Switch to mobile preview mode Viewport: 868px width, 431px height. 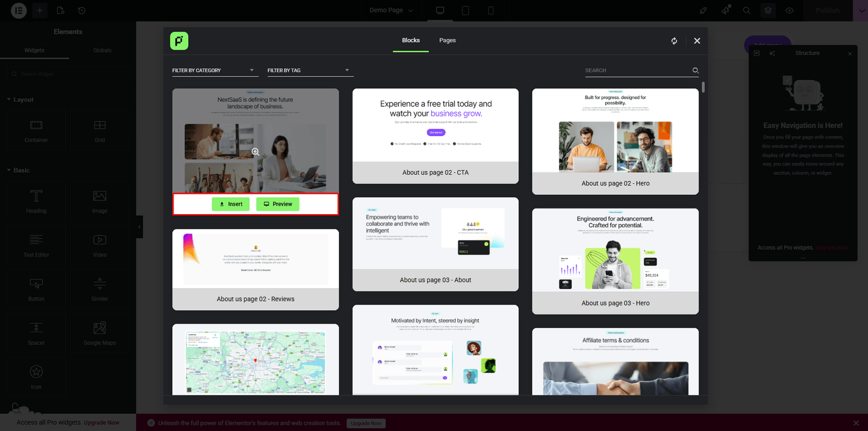coord(491,10)
